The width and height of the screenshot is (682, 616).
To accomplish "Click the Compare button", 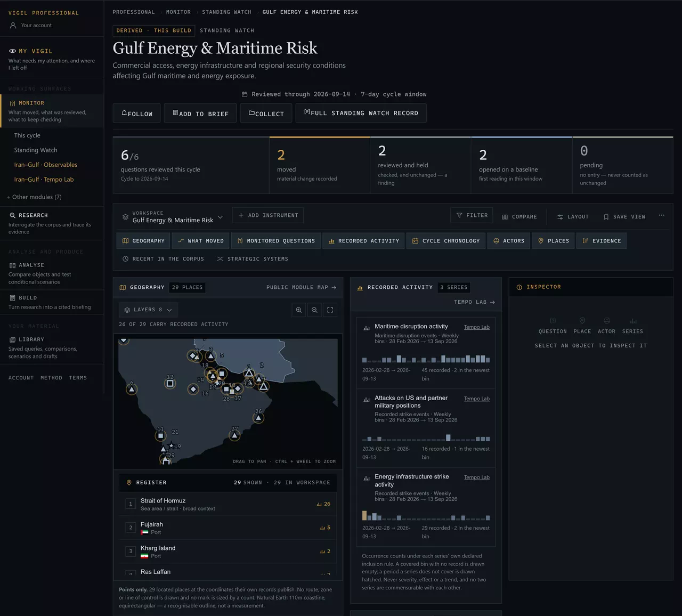I will click(x=519, y=217).
